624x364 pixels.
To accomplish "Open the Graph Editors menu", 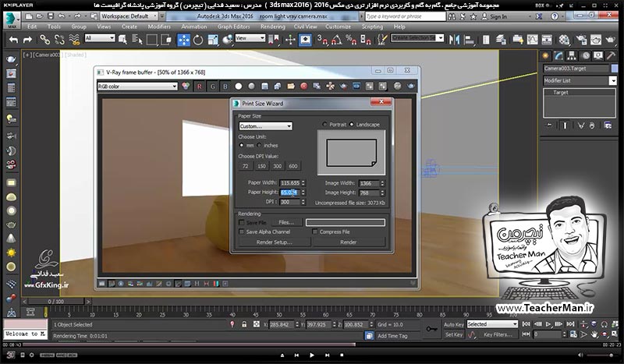I will click(x=233, y=27).
